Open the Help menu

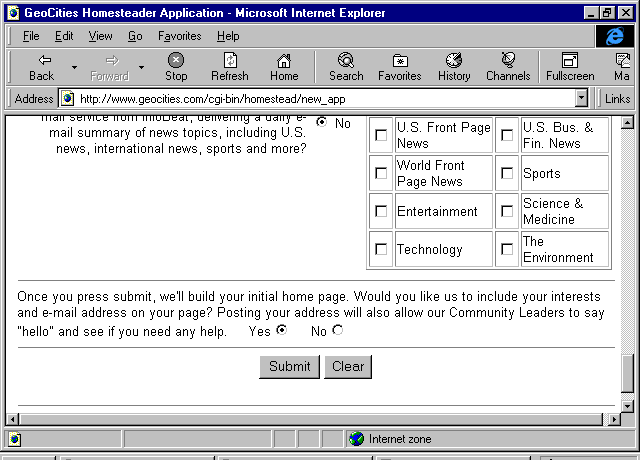click(x=228, y=36)
